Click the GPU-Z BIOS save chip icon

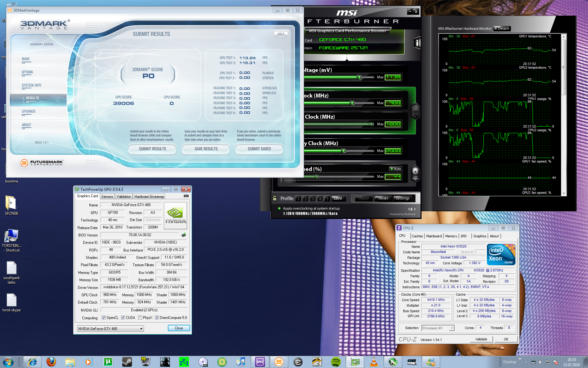click(184, 235)
